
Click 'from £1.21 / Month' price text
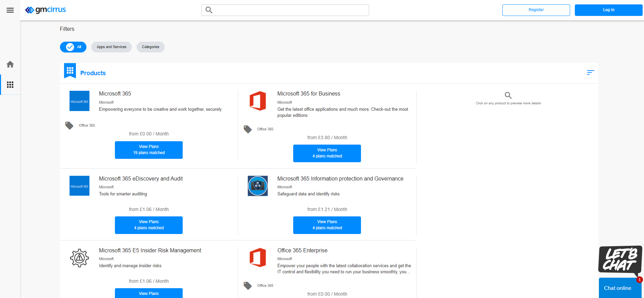tap(327, 209)
